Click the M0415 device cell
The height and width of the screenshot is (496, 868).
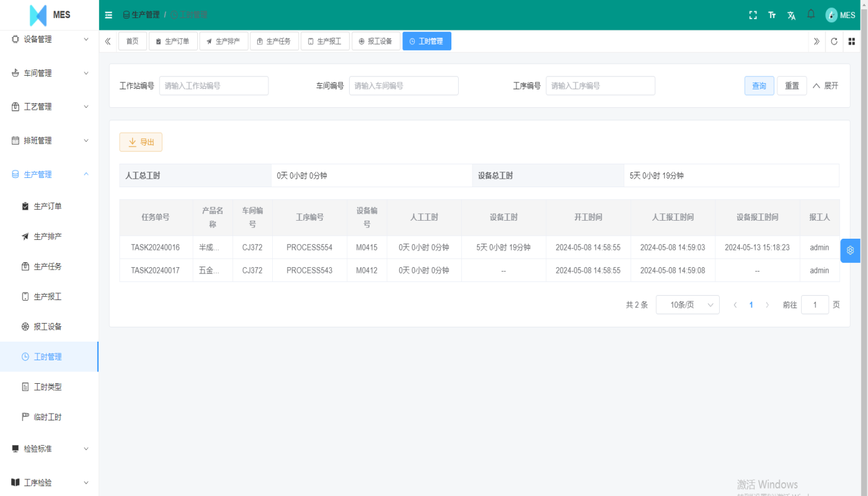(367, 247)
